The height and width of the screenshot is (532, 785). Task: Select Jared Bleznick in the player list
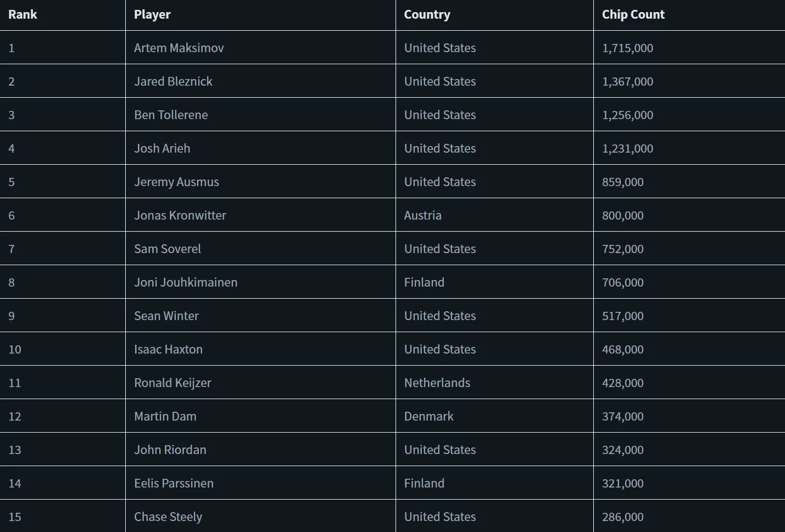[173, 82]
